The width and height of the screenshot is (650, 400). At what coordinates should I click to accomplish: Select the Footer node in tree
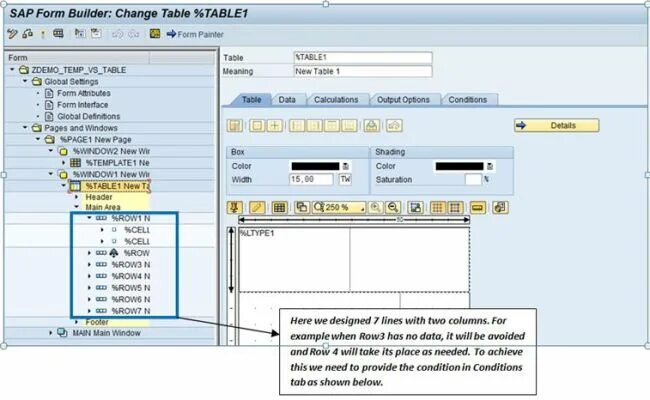coord(97,322)
